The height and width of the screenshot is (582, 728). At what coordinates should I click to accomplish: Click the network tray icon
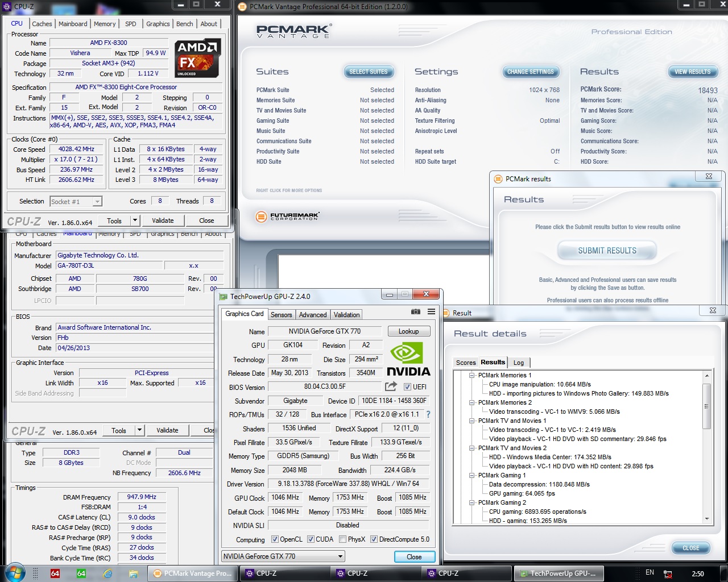668,574
